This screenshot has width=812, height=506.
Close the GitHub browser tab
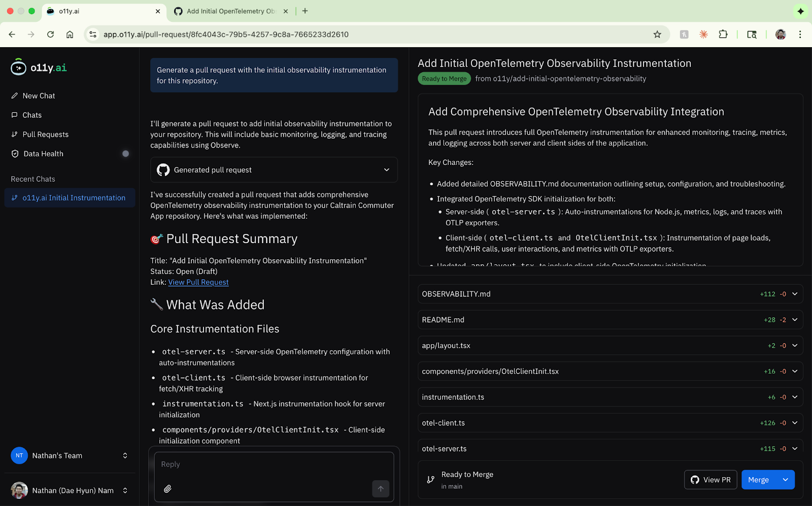(x=286, y=11)
